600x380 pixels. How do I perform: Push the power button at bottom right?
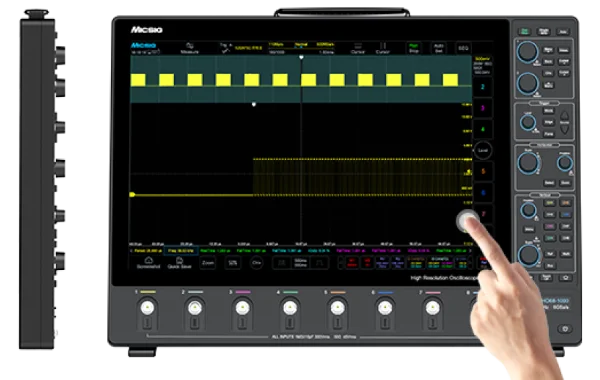click(x=565, y=328)
